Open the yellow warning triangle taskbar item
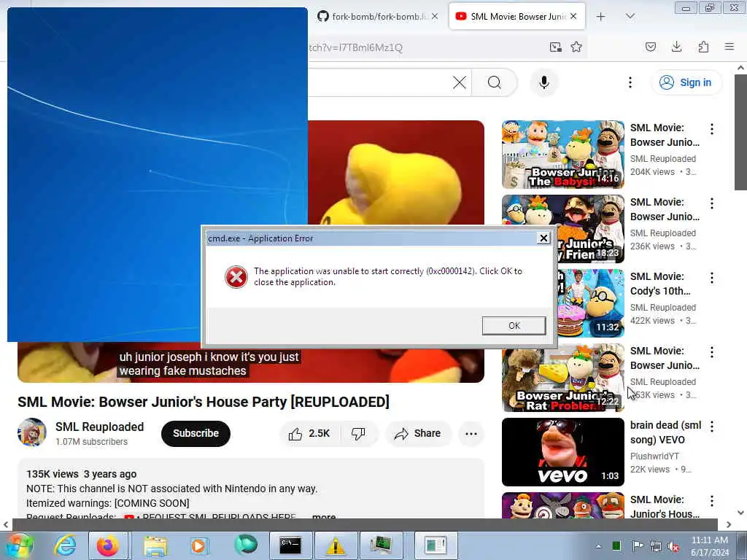Image resolution: width=747 pixels, height=560 pixels. (336, 545)
